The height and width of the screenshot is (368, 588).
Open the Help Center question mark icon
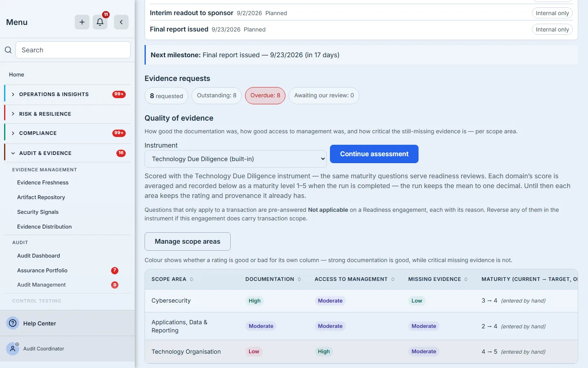pos(13,323)
